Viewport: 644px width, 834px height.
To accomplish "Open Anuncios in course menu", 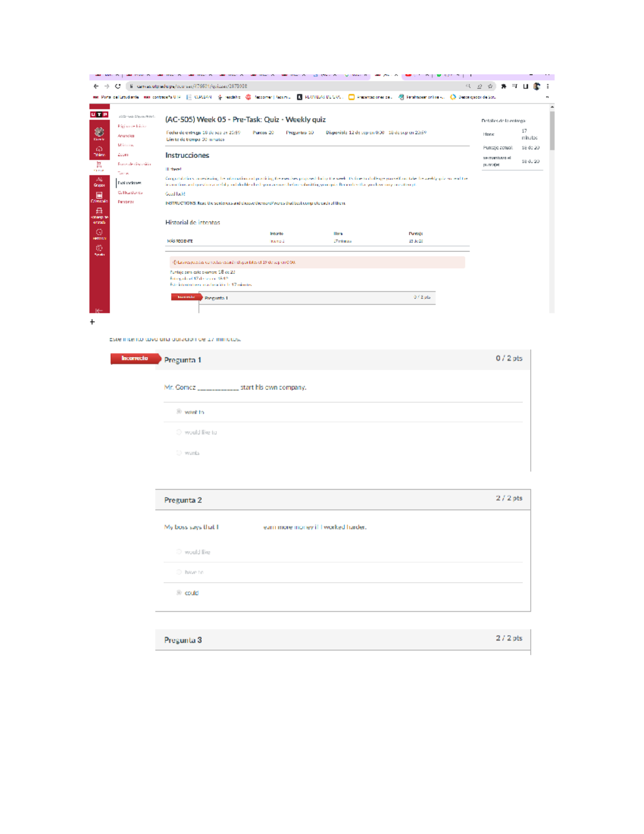I will (126, 136).
